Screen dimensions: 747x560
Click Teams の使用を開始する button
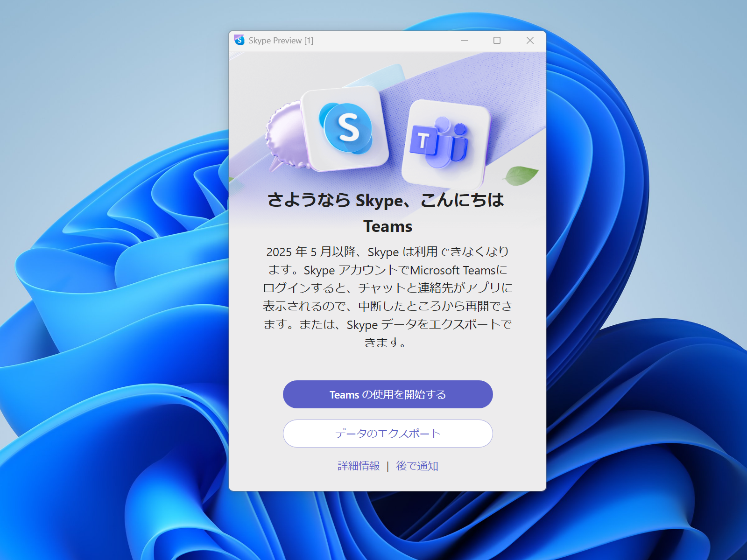387,394
